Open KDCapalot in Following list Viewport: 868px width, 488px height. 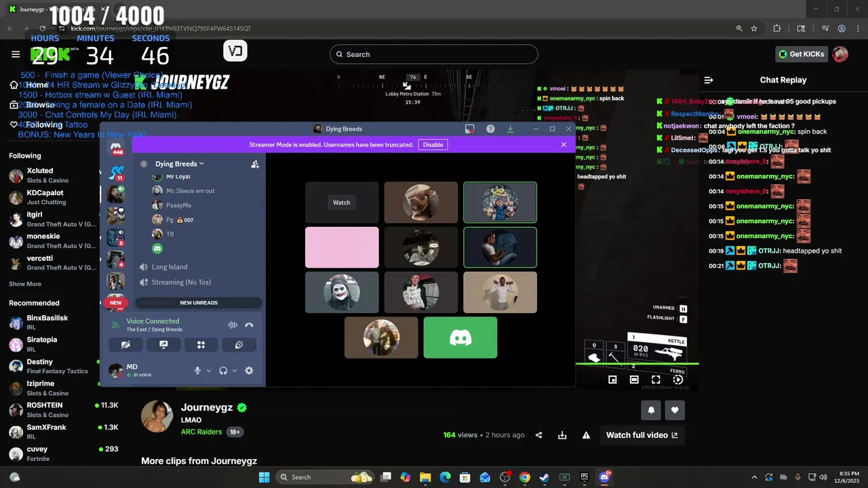coord(51,197)
